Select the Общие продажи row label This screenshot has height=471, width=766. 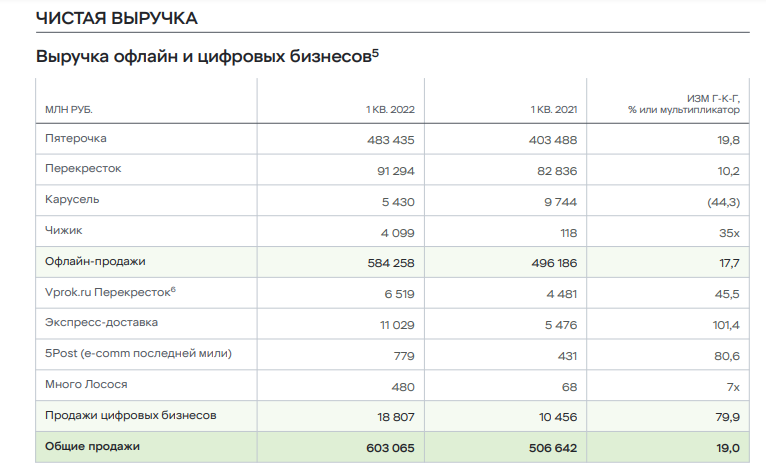pyautogui.click(x=92, y=447)
